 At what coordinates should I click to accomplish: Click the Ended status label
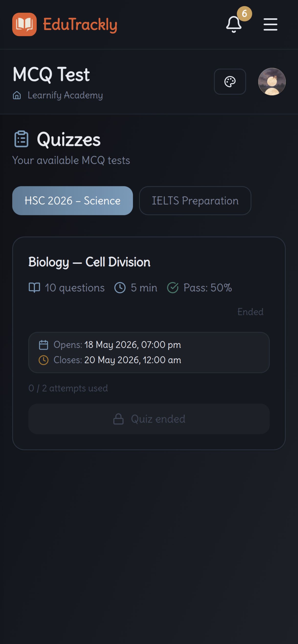click(250, 312)
